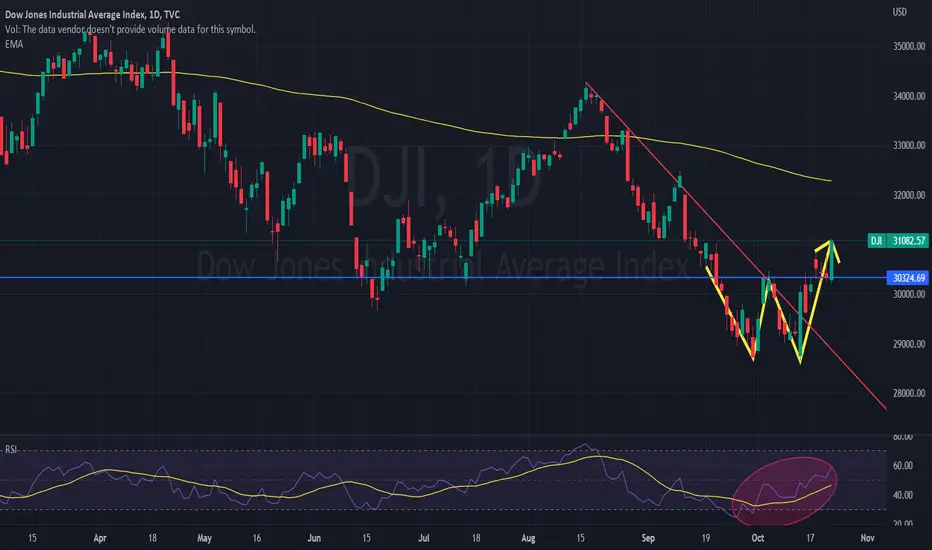Click the 17 date label on time axis
The width and height of the screenshot is (932, 550).
tap(810, 538)
